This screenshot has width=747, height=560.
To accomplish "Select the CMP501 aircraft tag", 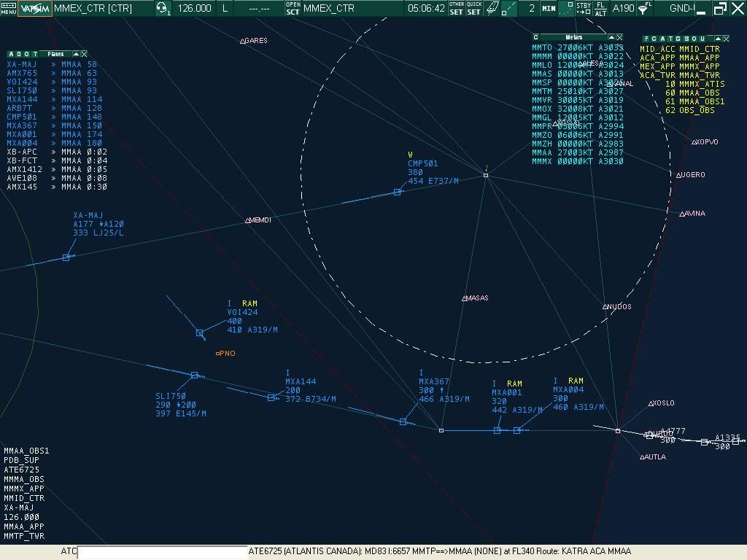I will 423,164.
